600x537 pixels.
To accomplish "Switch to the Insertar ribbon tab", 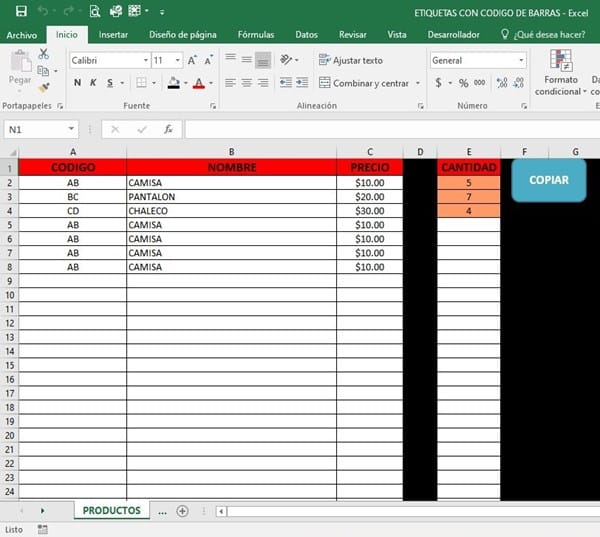I will tap(113, 34).
